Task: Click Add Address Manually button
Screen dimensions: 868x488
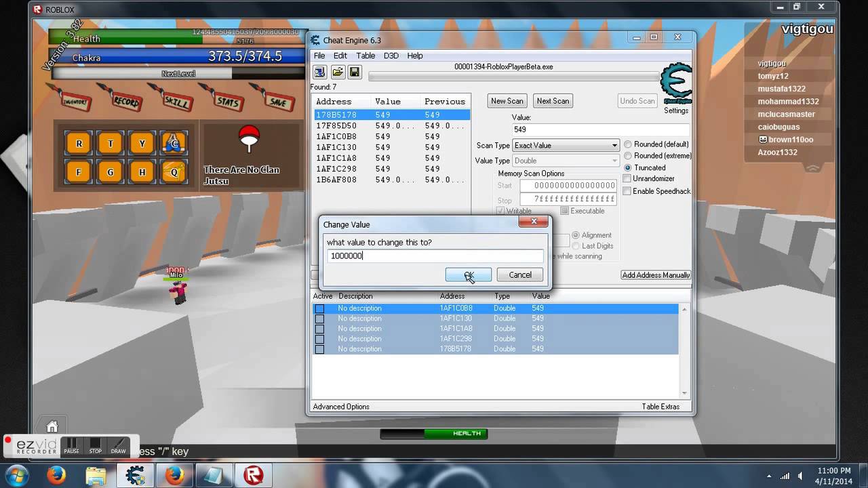Action: [x=656, y=275]
